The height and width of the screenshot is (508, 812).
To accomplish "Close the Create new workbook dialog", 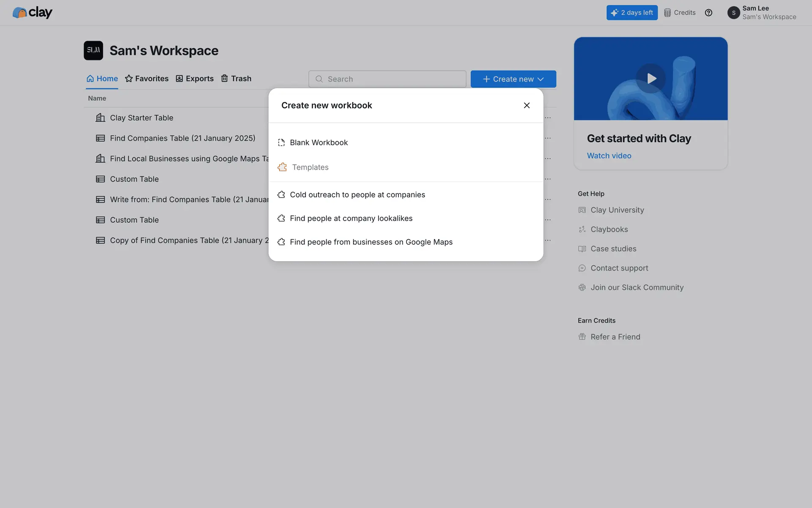I will (527, 105).
